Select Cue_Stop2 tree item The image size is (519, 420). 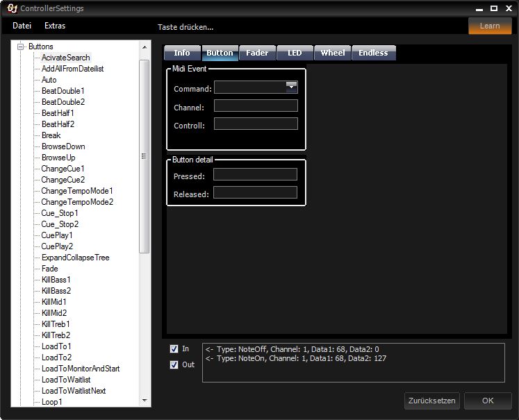point(60,224)
